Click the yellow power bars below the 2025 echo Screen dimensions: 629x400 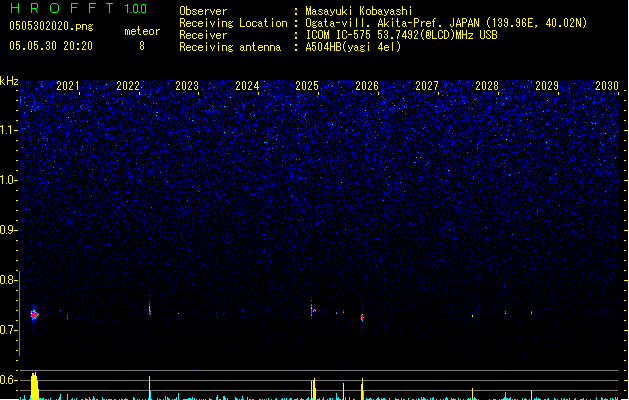click(x=313, y=389)
